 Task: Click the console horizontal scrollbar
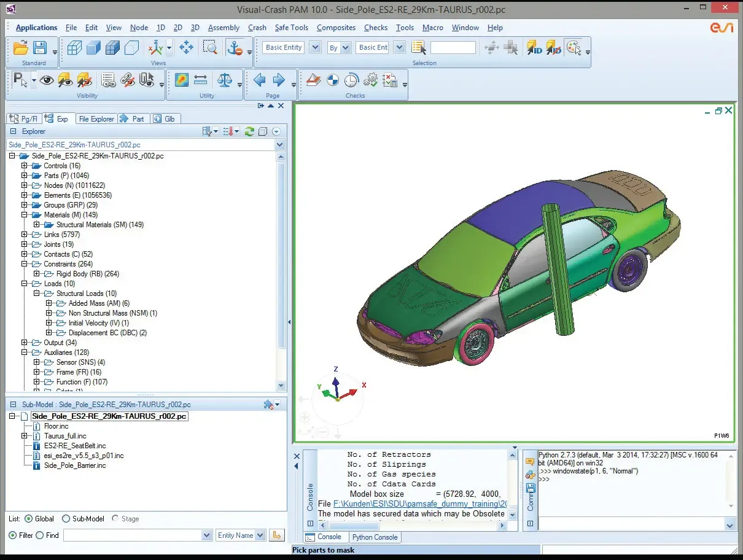point(411,526)
